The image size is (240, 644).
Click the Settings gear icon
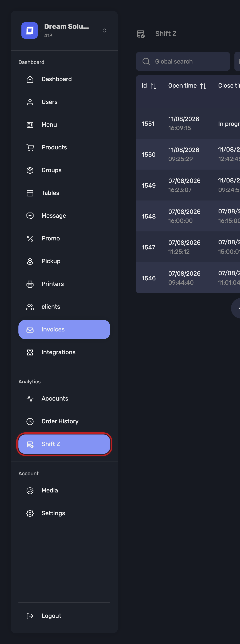tap(30, 513)
